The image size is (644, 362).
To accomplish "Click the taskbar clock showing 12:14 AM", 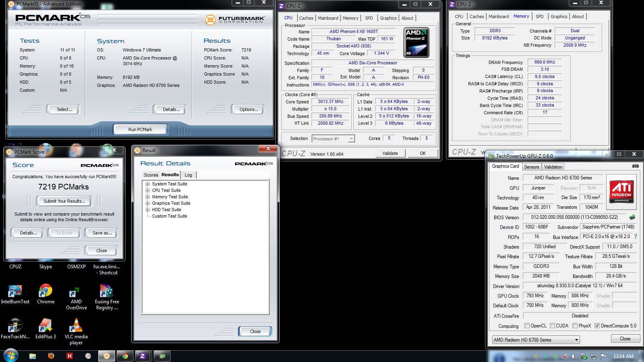I will (x=623, y=356).
